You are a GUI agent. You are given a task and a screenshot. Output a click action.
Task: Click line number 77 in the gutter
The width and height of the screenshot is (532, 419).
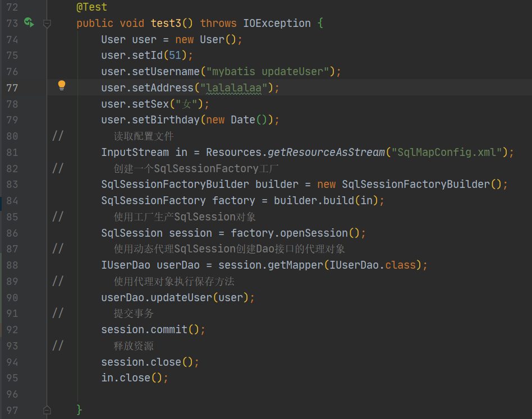coord(12,88)
